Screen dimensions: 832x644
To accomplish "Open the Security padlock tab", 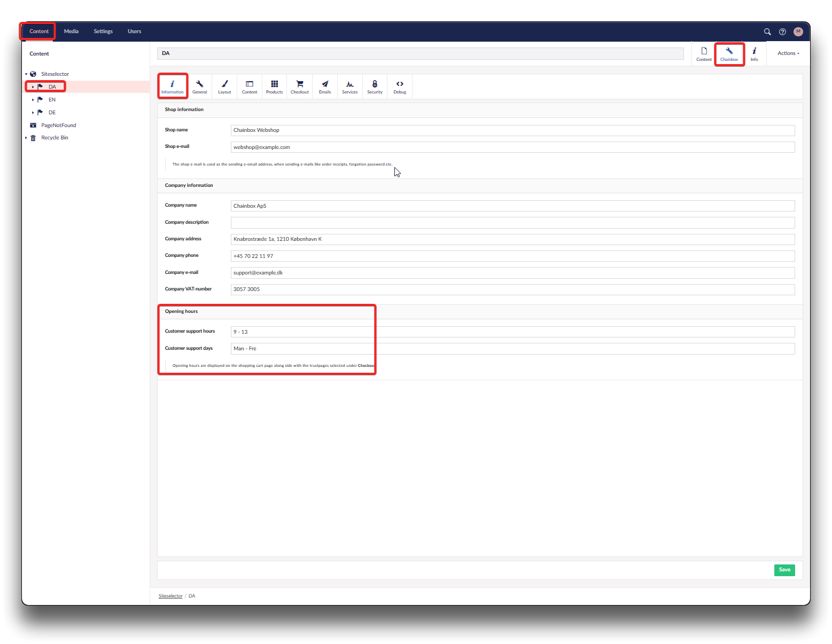I will [x=375, y=87].
